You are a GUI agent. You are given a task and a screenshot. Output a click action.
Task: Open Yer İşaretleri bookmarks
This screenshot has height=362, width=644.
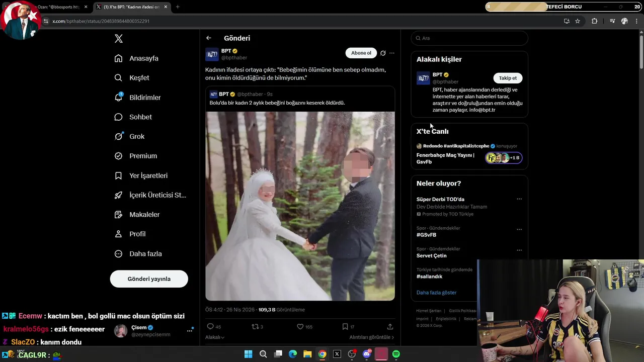click(x=141, y=175)
